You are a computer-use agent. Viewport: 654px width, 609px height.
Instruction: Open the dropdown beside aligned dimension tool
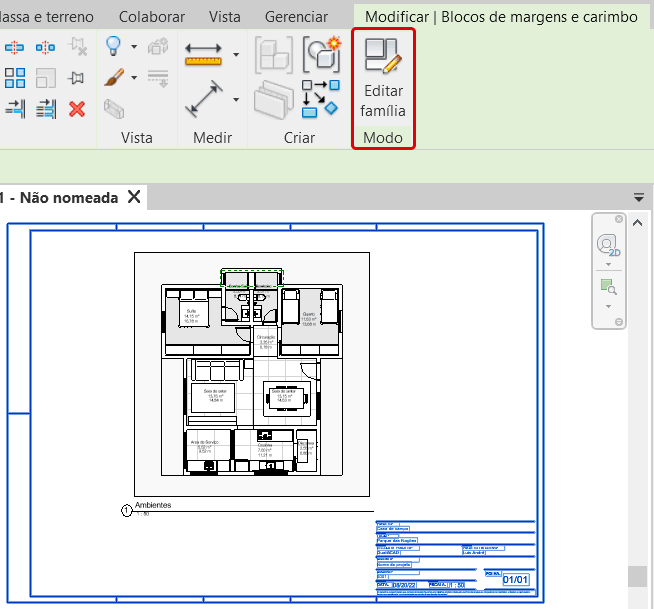tap(235, 55)
